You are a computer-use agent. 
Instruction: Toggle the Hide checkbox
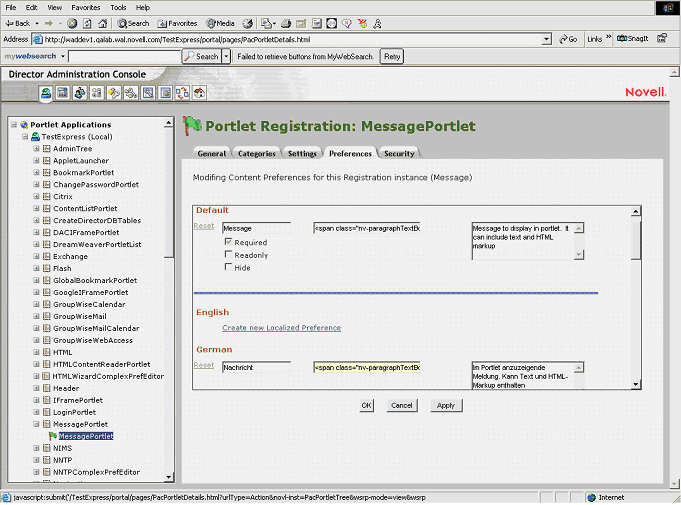[x=228, y=267]
